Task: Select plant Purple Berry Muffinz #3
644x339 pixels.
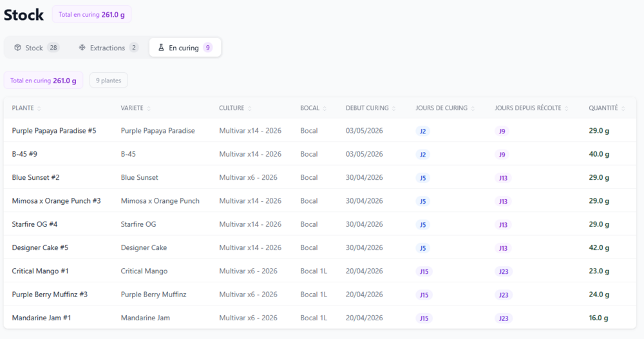Action: click(x=50, y=295)
